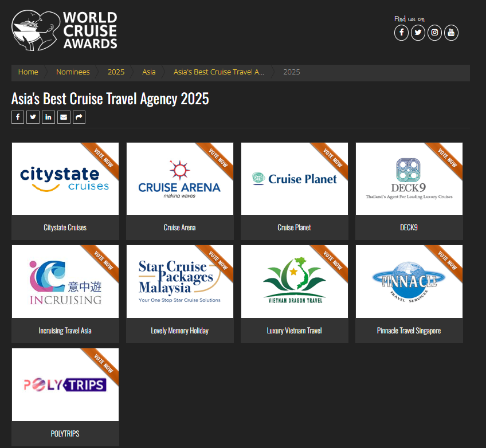Open Nominees in breadcrumb
Image resolution: width=486 pixels, height=448 pixels.
coord(73,72)
